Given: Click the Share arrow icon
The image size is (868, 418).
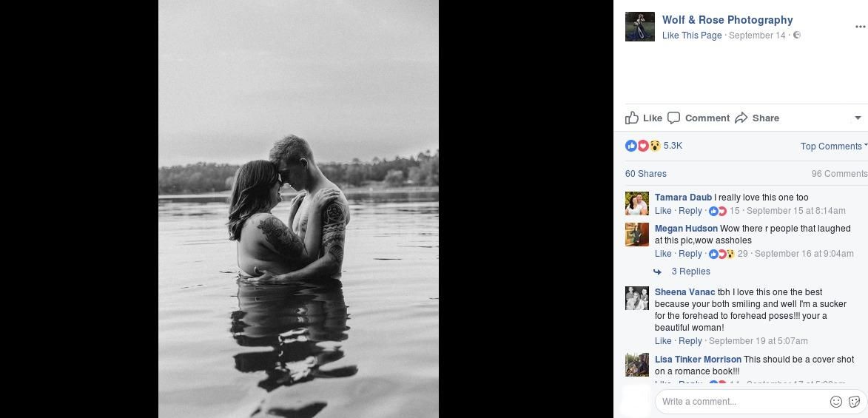Looking at the screenshot, I should [741, 118].
